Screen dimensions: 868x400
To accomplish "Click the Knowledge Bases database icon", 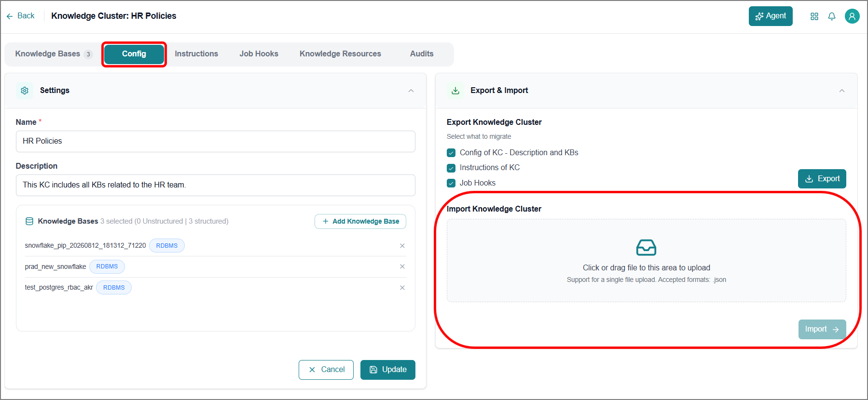I will pyautogui.click(x=29, y=221).
